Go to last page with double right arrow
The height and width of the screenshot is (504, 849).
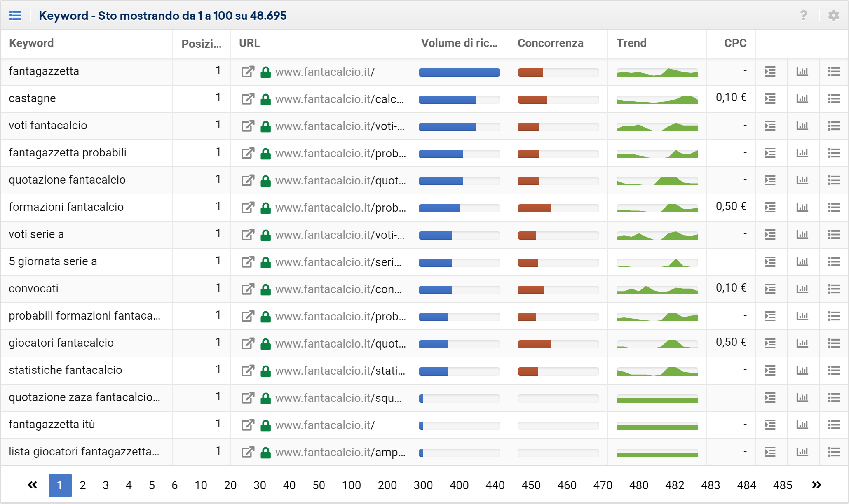(x=816, y=485)
